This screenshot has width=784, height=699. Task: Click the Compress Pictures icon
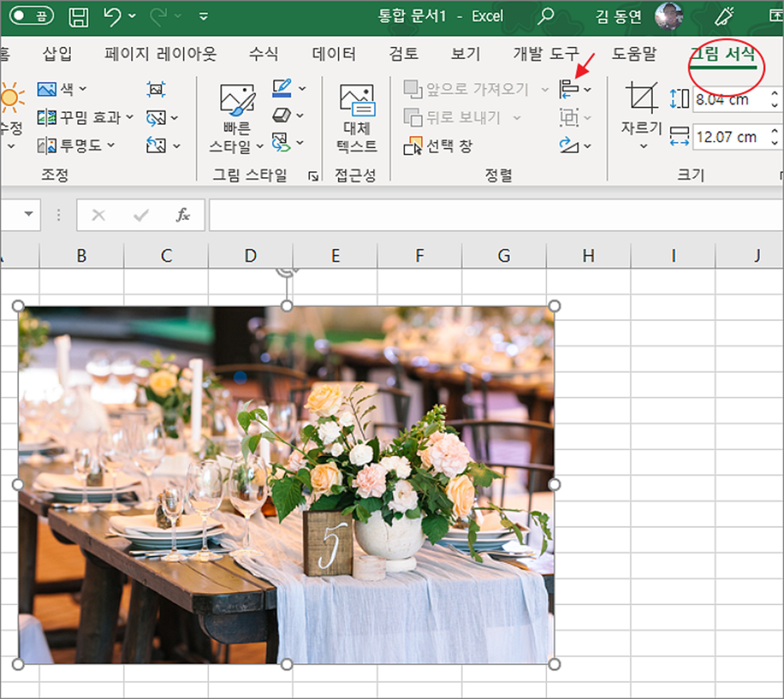156,89
